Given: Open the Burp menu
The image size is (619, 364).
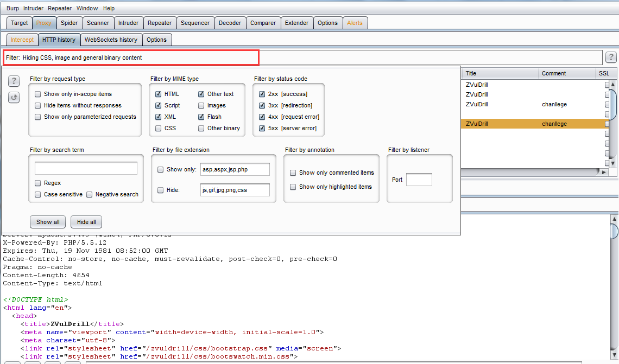Looking at the screenshot, I should pyautogui.click(x=12, y=8).
